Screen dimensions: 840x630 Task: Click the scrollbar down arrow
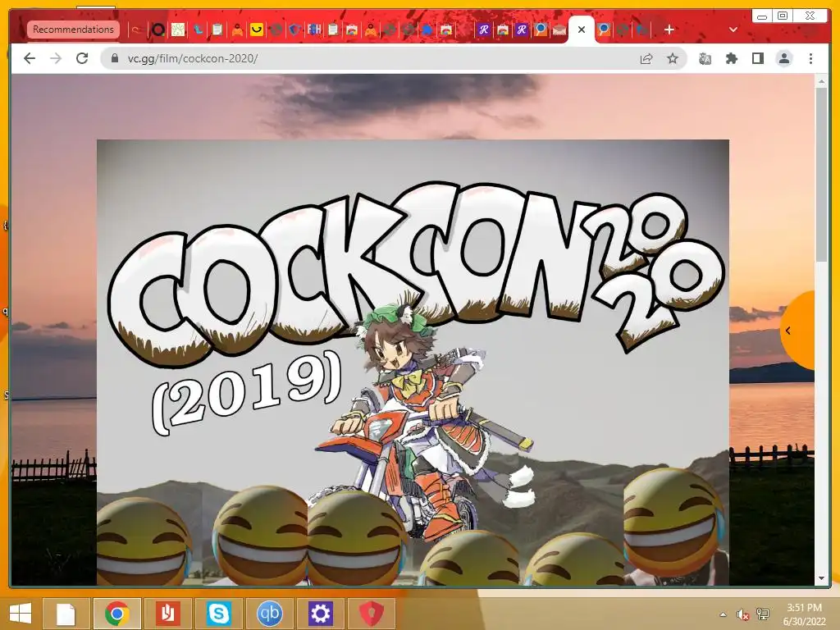[821, 578]
